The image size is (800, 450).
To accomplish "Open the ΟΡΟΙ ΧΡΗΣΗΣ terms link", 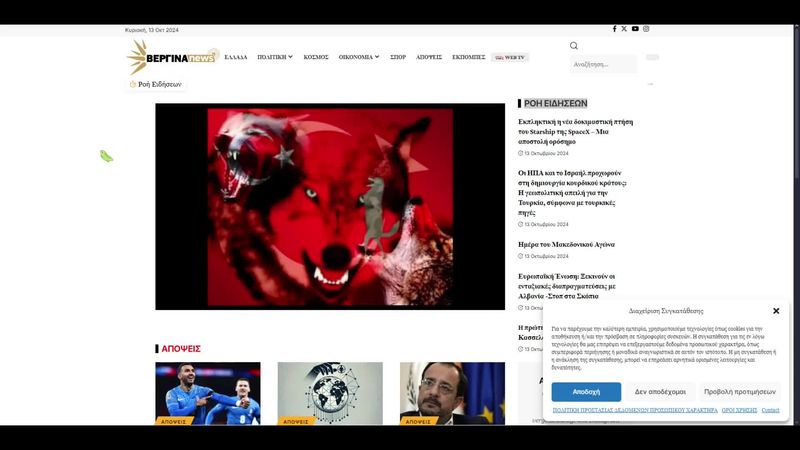I will click(739, 410).
